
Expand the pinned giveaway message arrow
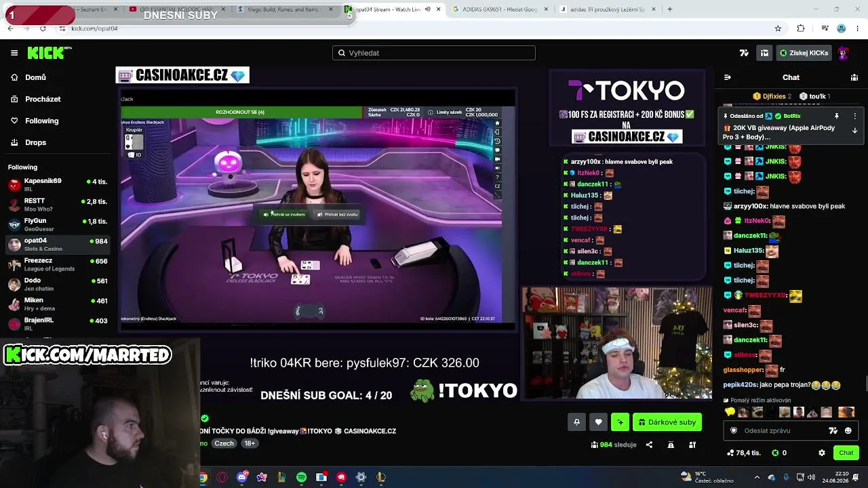(854, 130)
